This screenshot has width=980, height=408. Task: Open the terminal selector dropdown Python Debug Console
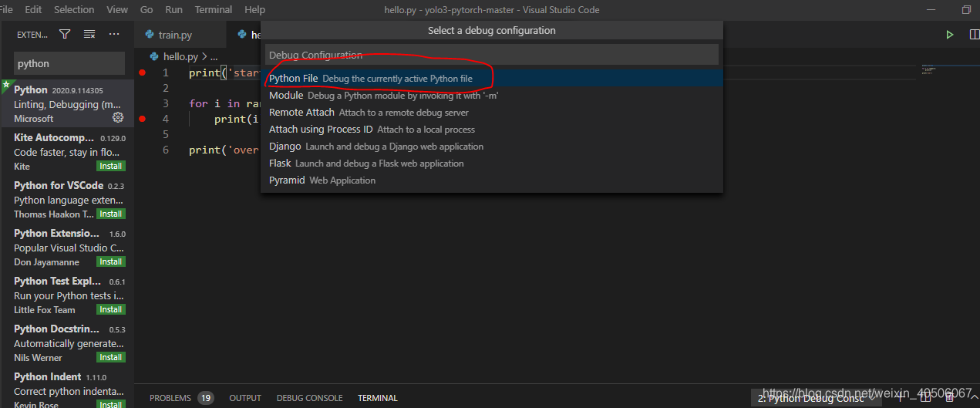(817, 398)
